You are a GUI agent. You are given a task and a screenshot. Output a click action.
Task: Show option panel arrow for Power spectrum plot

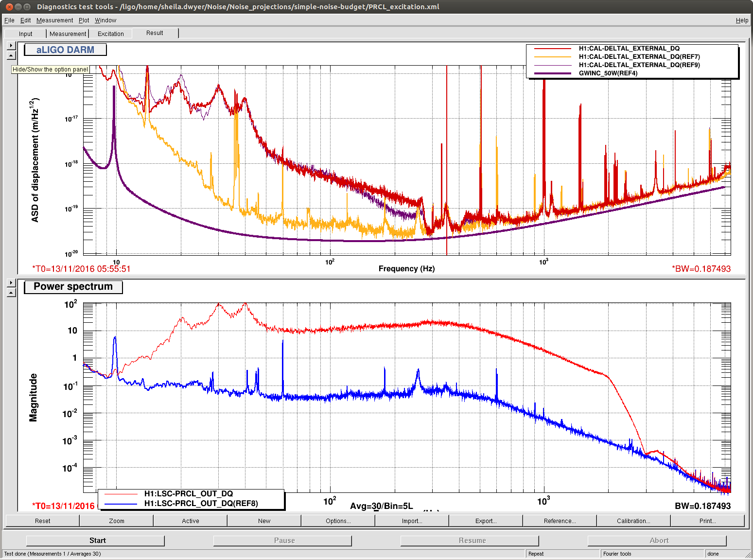click(12, 282)
